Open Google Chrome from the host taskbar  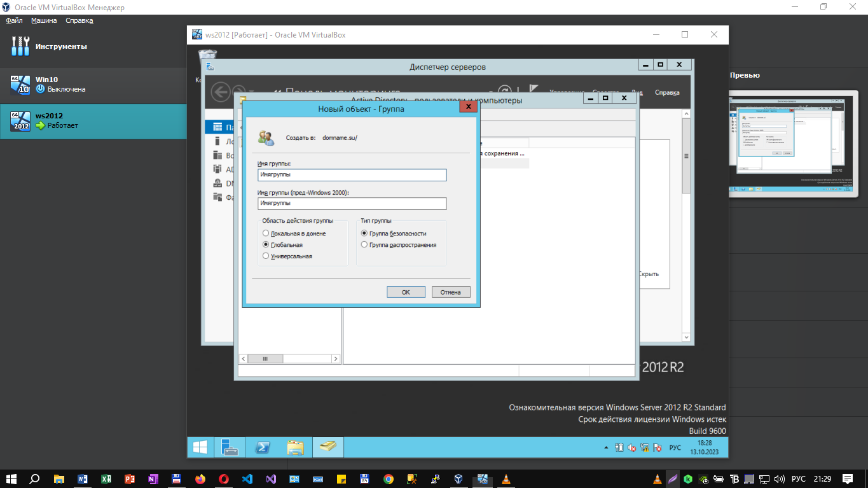click(389, 479)
